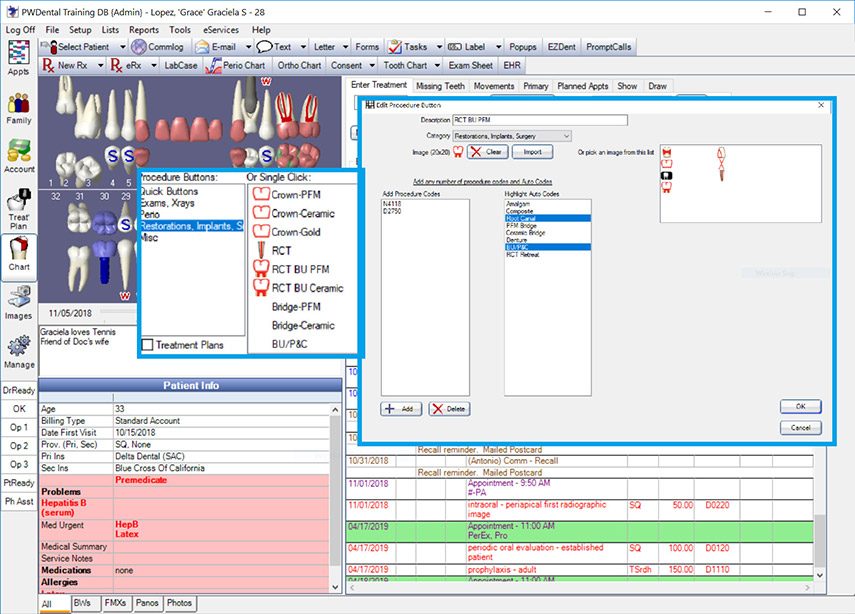Expand the Label dropdown arrow
This screenshot has width=855, height=614.
pos(498,47)
